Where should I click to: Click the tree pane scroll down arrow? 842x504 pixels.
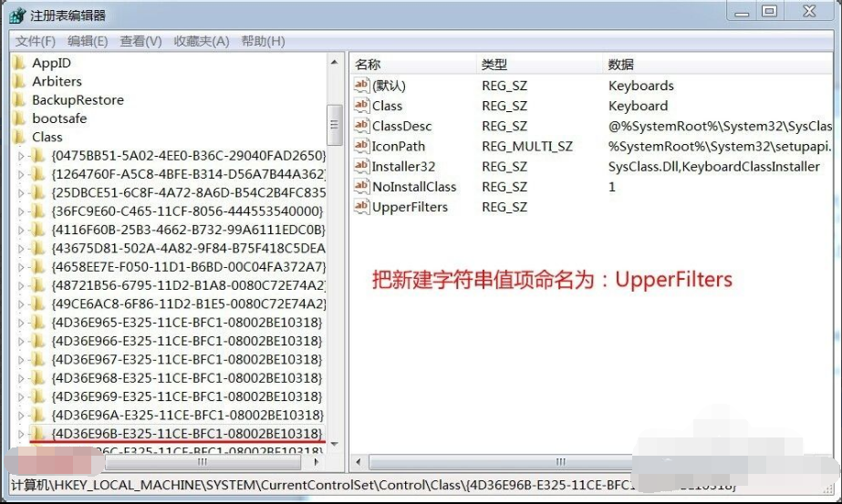(x=335, y=444)
